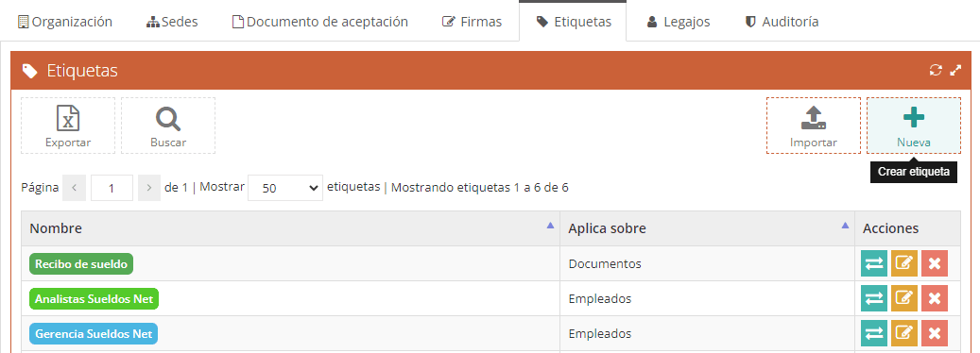980x353 pixels.
Task: Go to the previous page arrow
Action: pyautogui.click(x=75, y=188)
